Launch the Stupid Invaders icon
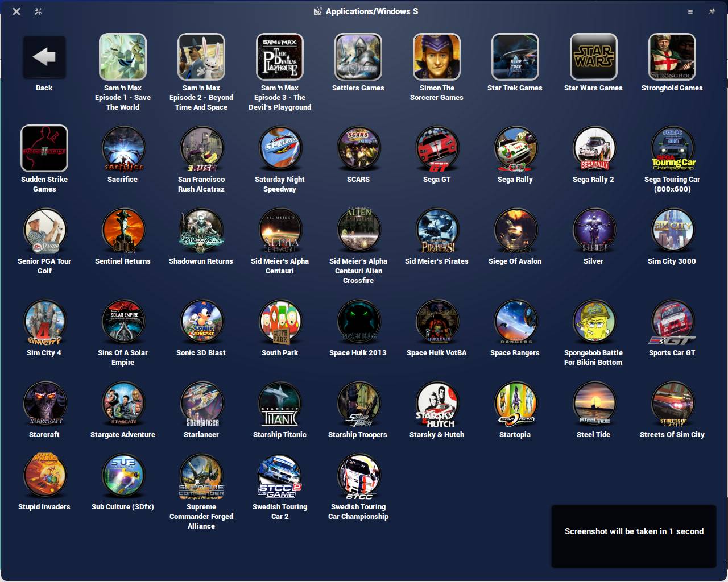The height and width of the screenshot is (582, 728). pyautogui.click(x=44, y=476)
